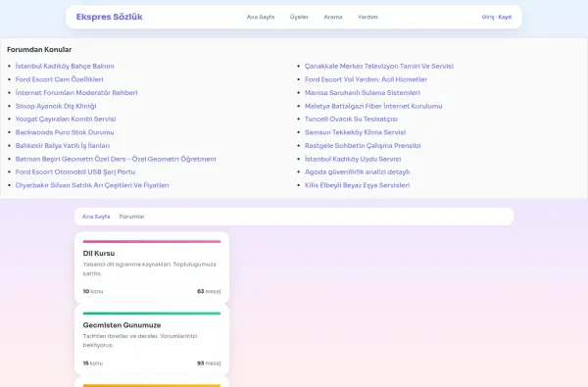The height and width of the screenshot is (387, 588).
Task: Click the 63 mesaj count in Dil Kursu
Action: (209, 291)
